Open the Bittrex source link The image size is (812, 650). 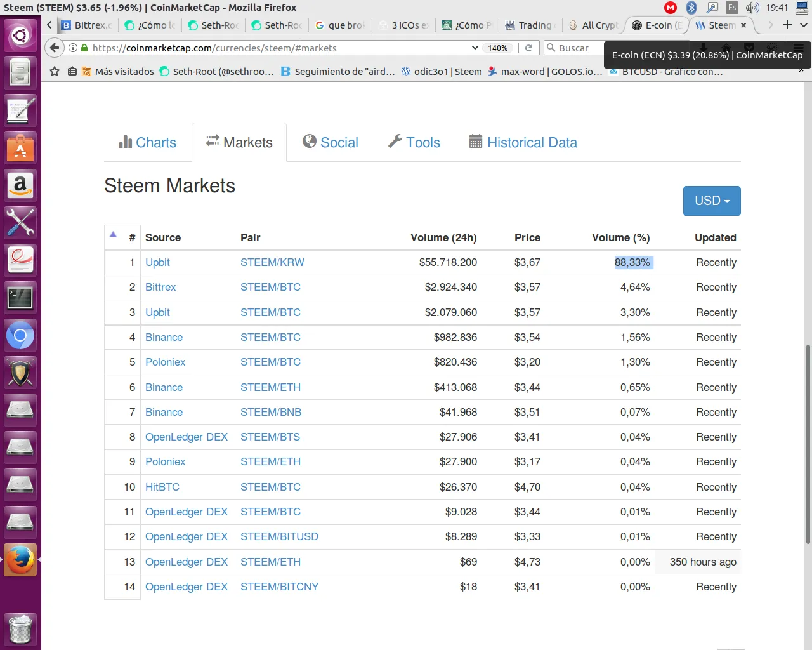[x=160, y=287]
